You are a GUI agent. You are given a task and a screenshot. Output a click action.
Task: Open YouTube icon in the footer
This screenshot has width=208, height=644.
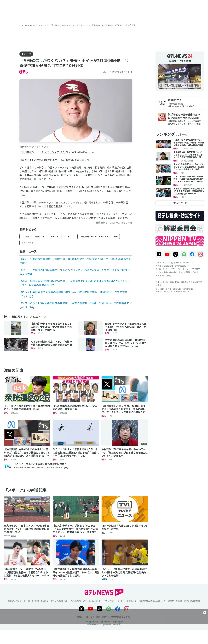[91, 609]
